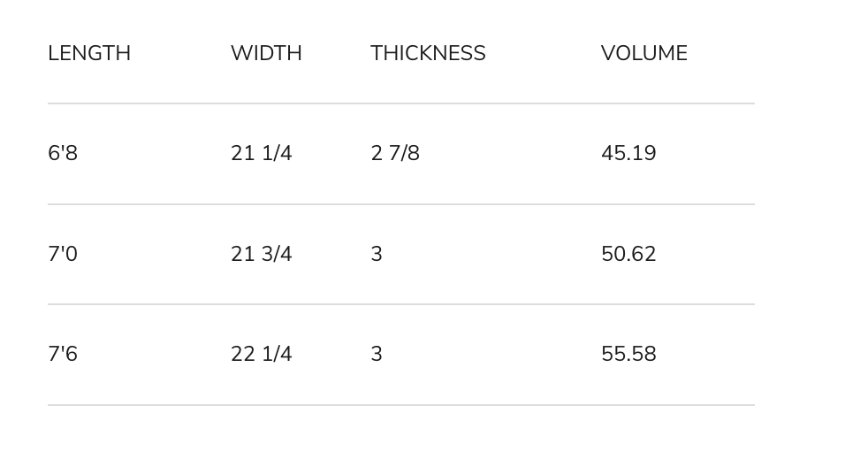The image size is (868, 467).
Task: Click the 45.19 volume value
Action: (628, 153)
